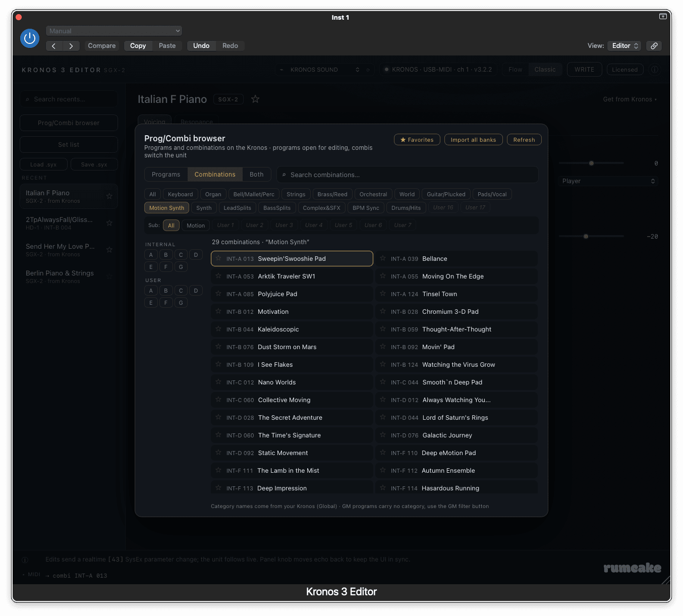Screen dimensions: 683x616
Task: Click the Refresh button
Action: point(524,140)
